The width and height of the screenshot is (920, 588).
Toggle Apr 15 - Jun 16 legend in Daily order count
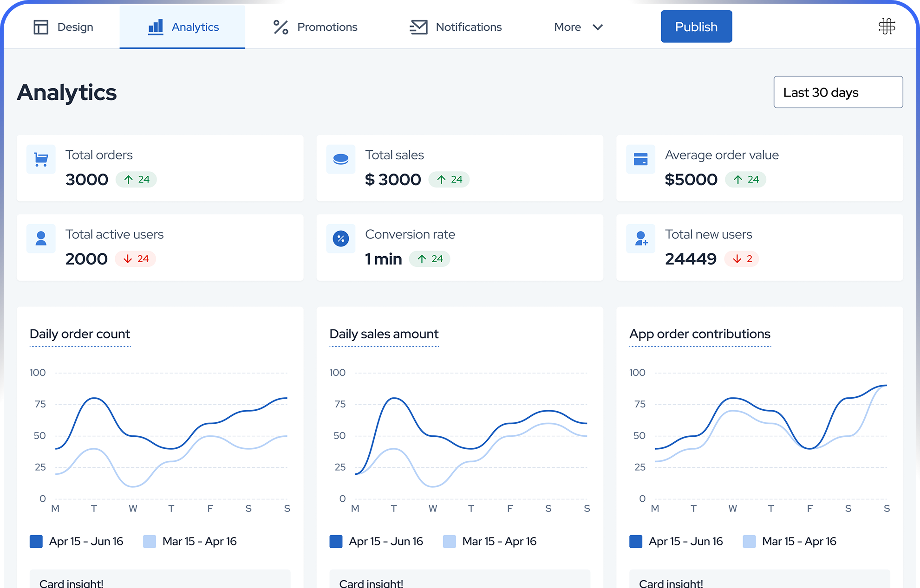point(77,542)
